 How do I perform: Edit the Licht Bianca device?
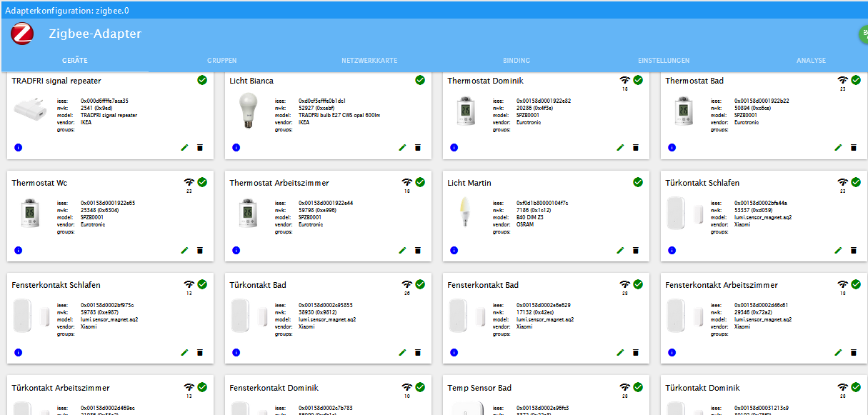pyautogui.click(x=402, y=148)
